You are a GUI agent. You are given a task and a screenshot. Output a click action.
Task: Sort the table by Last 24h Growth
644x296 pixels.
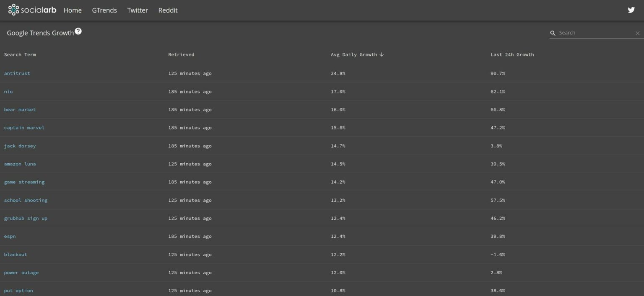tap(512, 54)
